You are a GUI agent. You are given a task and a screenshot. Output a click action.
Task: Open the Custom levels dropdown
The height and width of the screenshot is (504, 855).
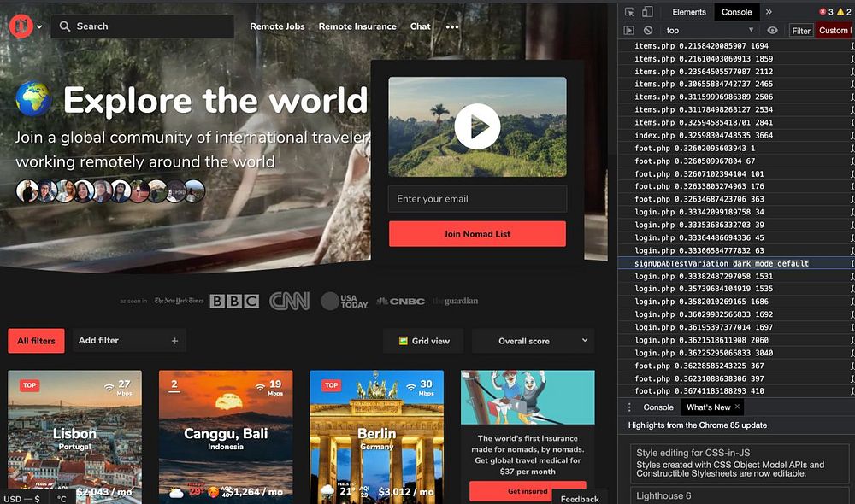tap(834, 31)
